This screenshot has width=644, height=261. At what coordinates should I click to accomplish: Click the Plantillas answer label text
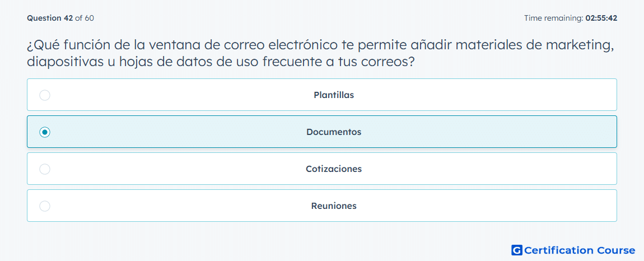pyautogui.click(x=334, y=95)
